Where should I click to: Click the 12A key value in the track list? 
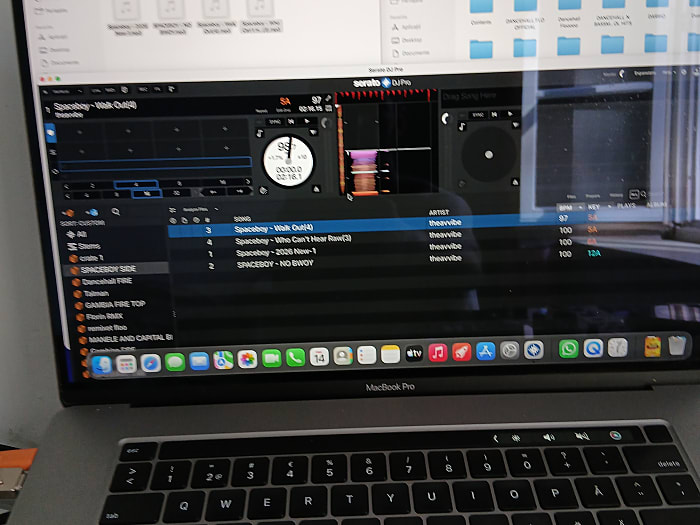(x=594, y=254)
